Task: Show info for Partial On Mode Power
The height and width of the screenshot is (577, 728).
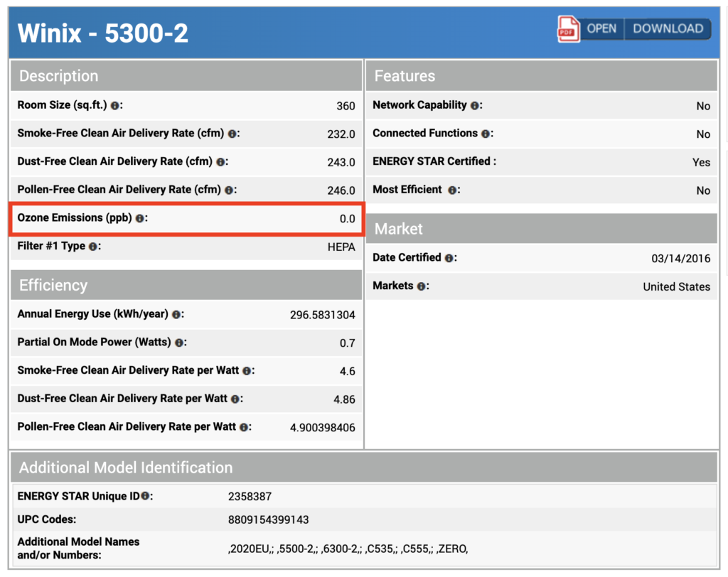Action: pyautogui.click(x=178, y=343)
